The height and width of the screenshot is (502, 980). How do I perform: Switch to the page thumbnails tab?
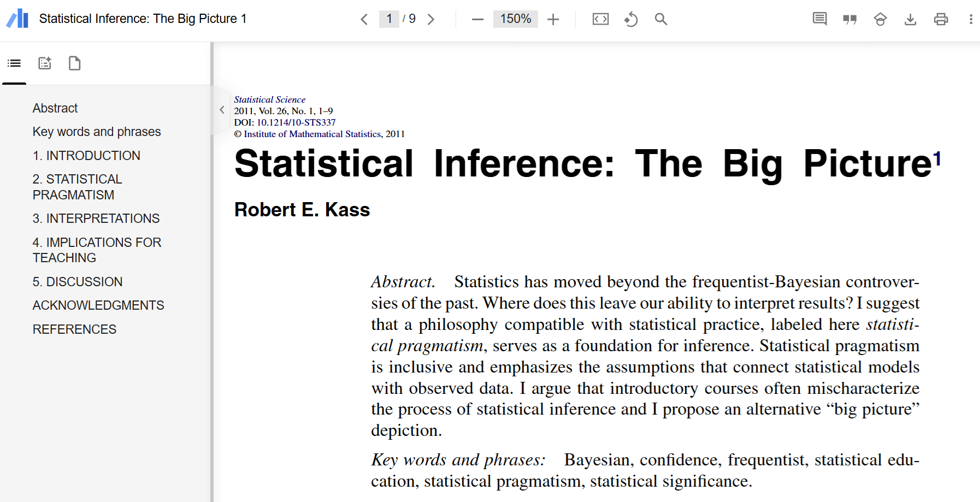[75, 63]
